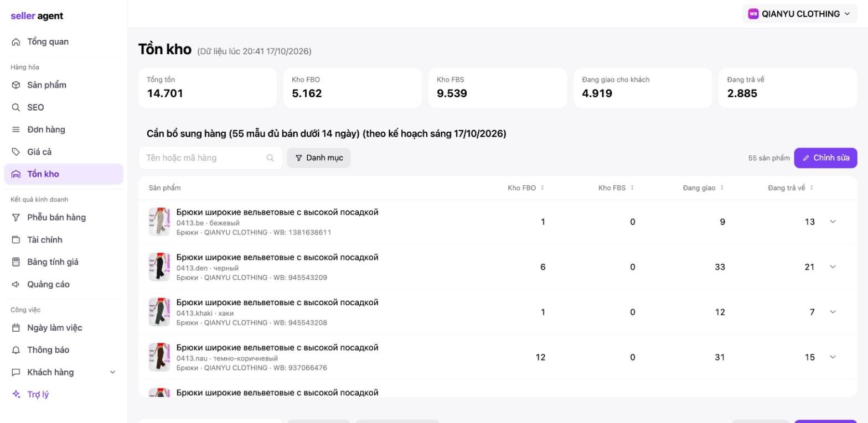Click the Phễu bán hàng funnel icon
Viewport: 868px width, 423px height.
tap(15, 217)
